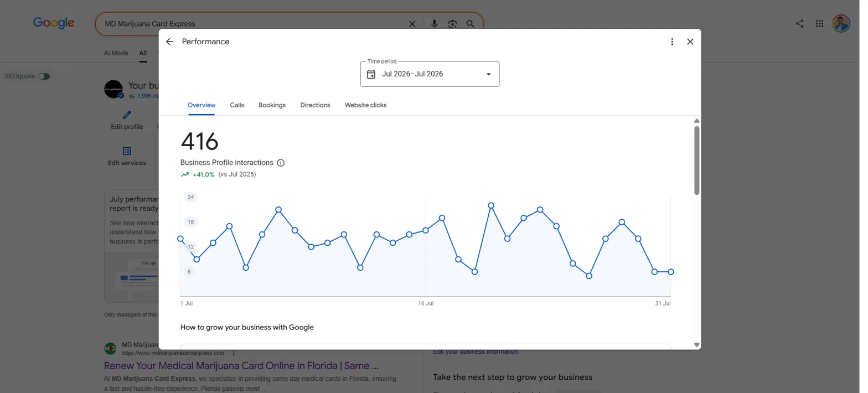This screenshot has width=868, height=393.
Task: Open the calendar icon in Time period field
Action: tap(371, 74)
